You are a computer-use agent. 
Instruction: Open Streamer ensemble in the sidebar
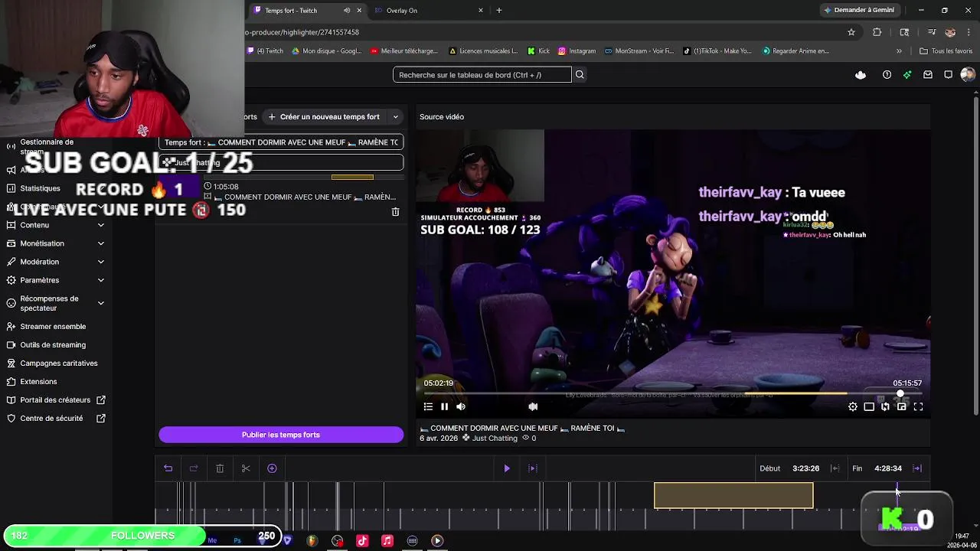pos(53,327)
